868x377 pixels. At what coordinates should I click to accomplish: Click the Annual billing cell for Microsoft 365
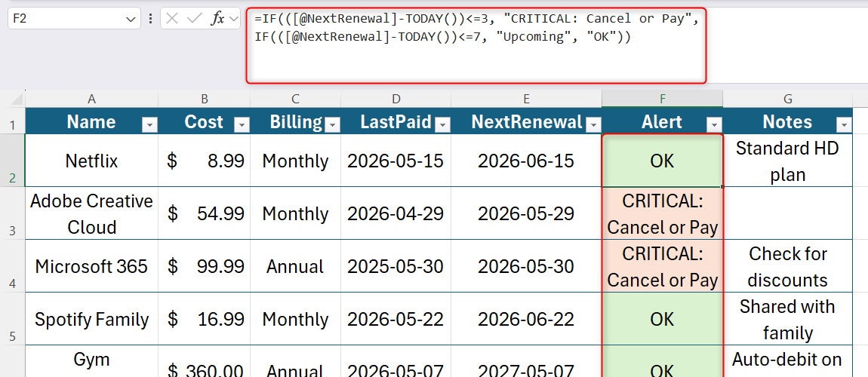(x=296, y=266)
